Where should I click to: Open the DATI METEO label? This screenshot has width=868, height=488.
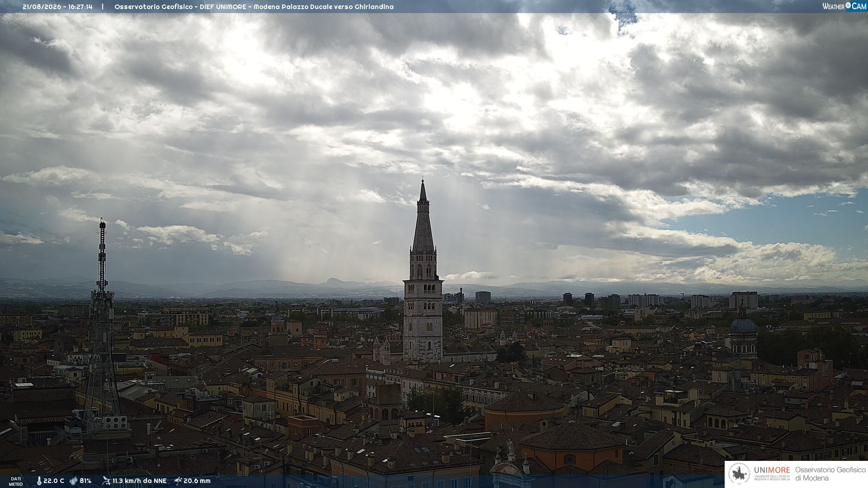(x=16, y=481)
